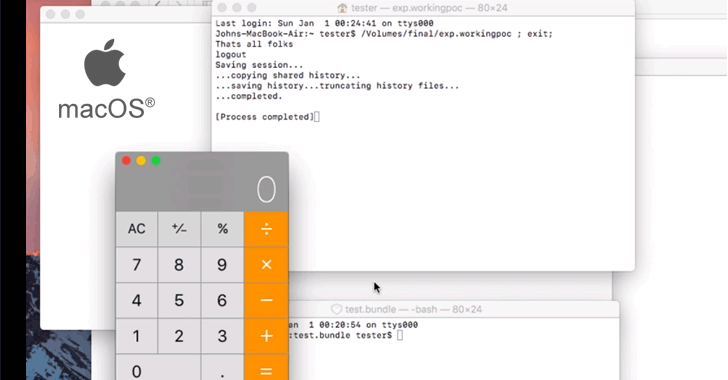
Task: Zoom the Calculator with the green button
Action: click(x=156, y=161)
